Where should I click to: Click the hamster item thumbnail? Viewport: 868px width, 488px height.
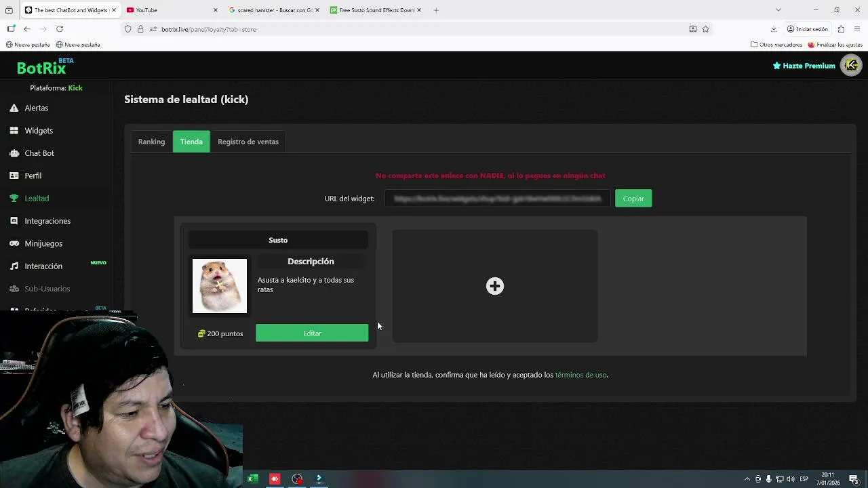[220, 286]
